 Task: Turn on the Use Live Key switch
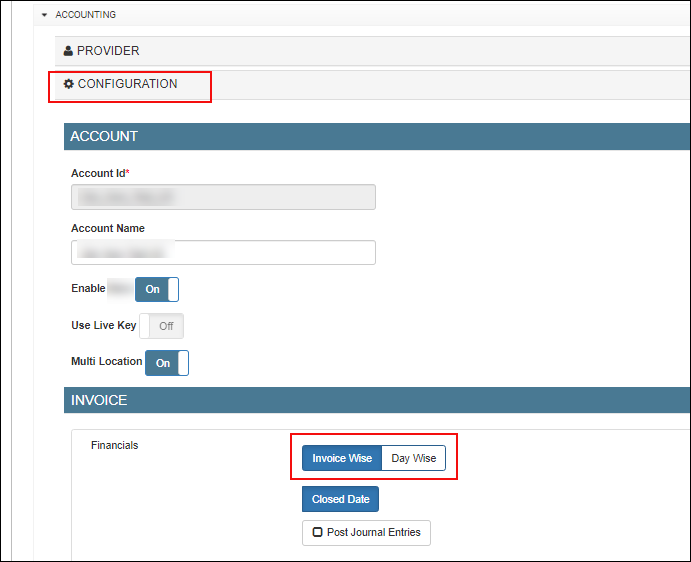161,326
